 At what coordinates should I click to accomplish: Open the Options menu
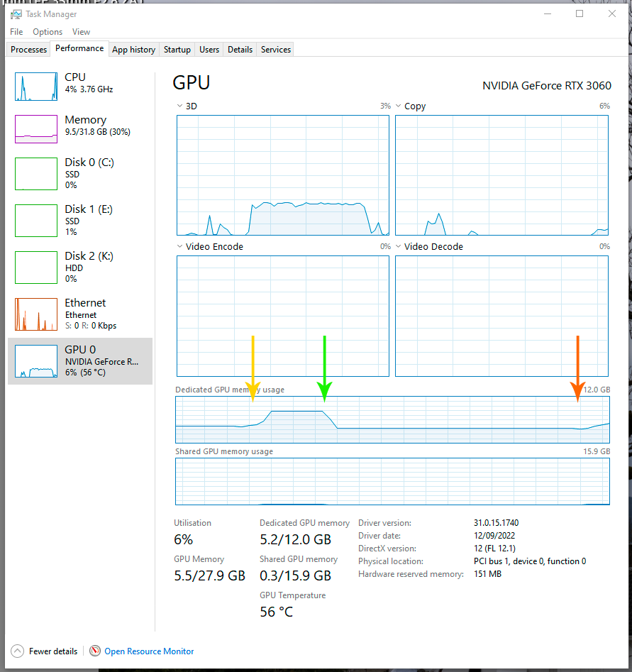pos(48,32)
